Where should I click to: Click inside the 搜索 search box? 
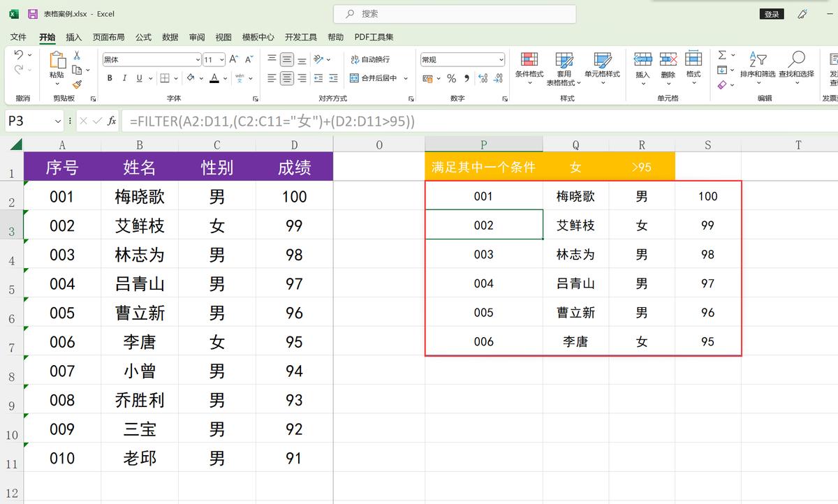[x=454, y=14]
